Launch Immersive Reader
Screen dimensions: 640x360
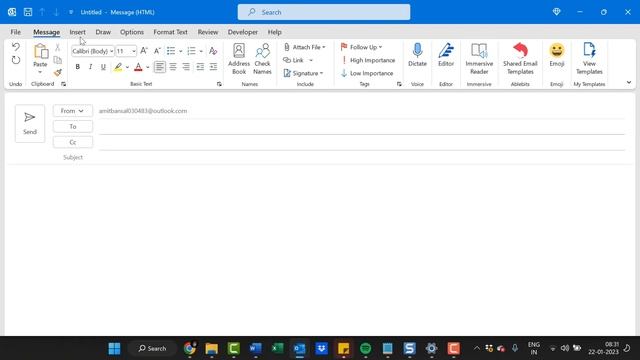tap(479, 59)
